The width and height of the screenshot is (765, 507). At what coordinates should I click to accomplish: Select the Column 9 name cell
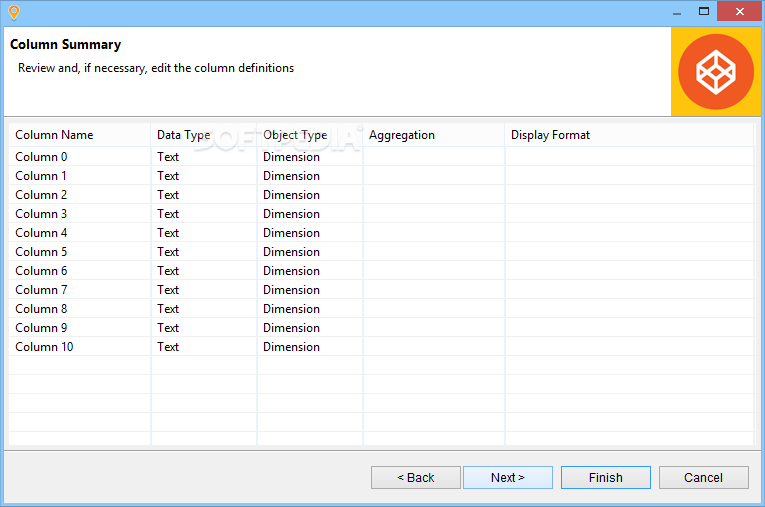[80, 328]
